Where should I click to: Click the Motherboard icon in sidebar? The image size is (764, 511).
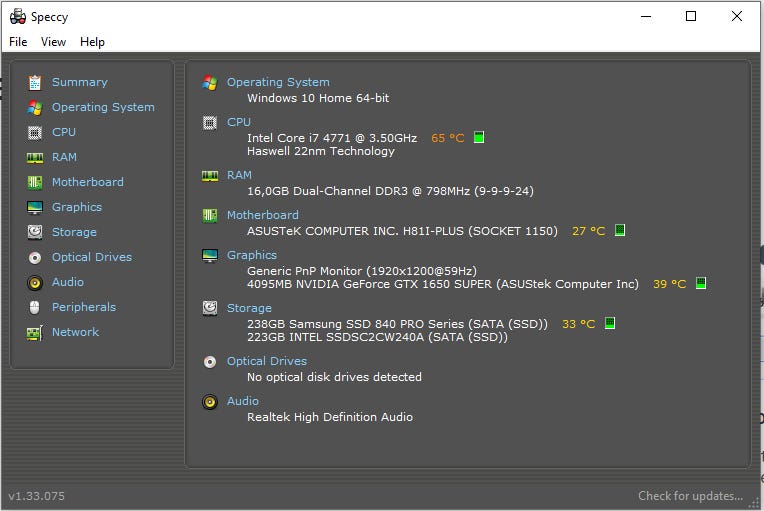tap(35, 183)
